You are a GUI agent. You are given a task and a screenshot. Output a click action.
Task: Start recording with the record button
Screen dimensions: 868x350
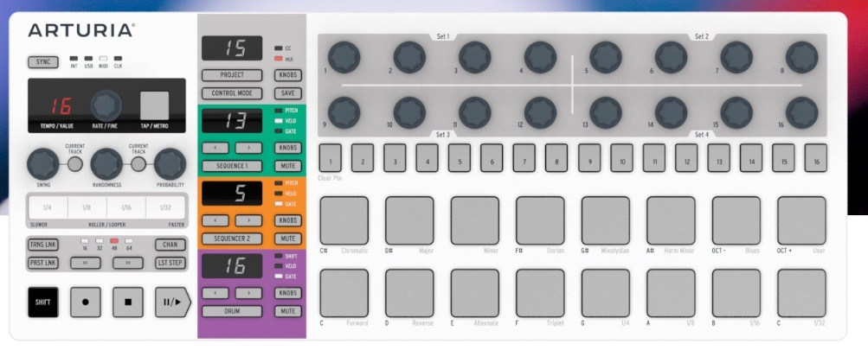(86, 302)
